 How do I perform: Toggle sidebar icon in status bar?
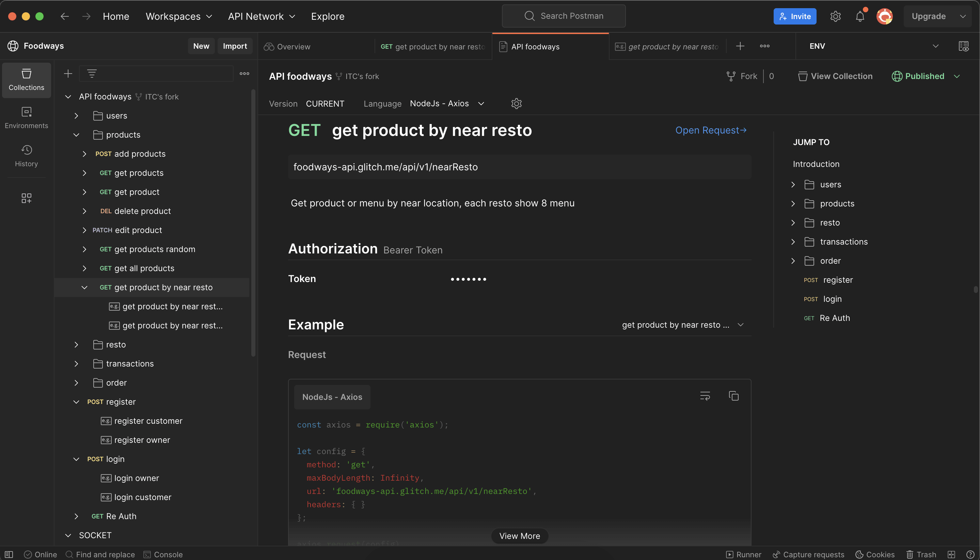tap(9, 554)
